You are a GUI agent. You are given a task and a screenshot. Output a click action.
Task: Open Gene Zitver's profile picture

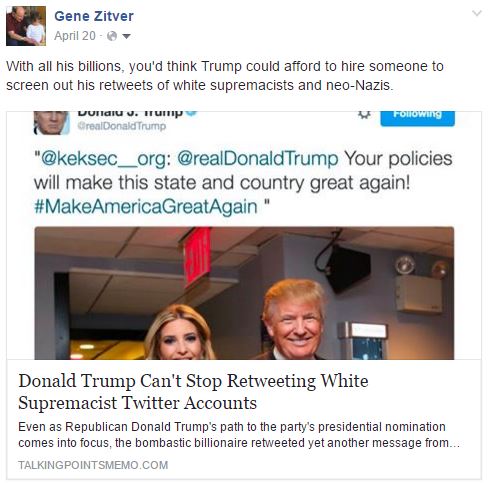click(x=26, y=26)
